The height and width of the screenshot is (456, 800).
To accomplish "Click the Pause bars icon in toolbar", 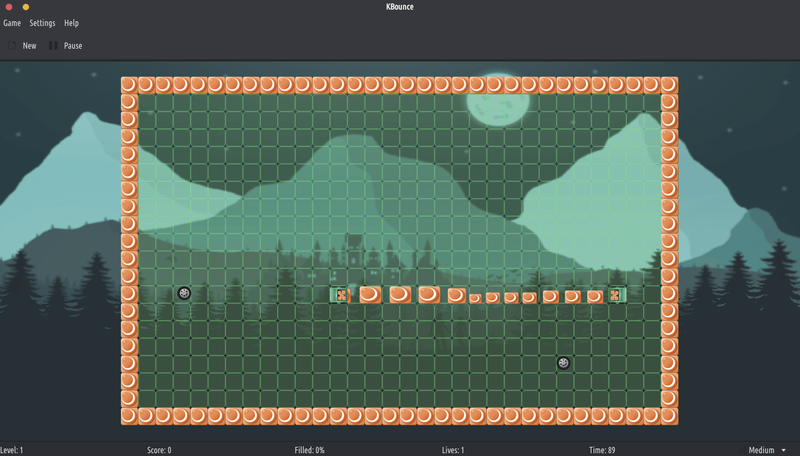I will 53,45.
